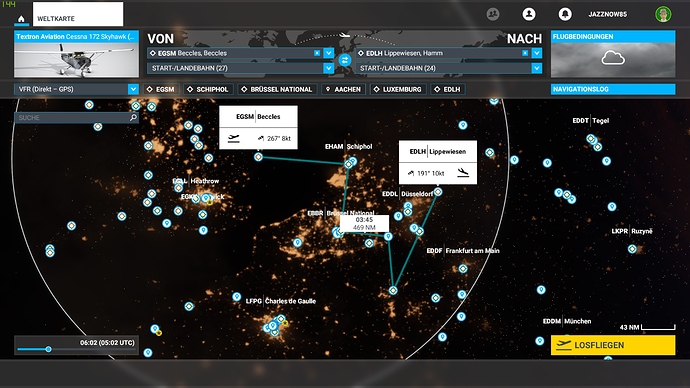The width and height of the screenshot is (690, 388).
Task: Open the notifications bell icon
Action: pos(565,14)
